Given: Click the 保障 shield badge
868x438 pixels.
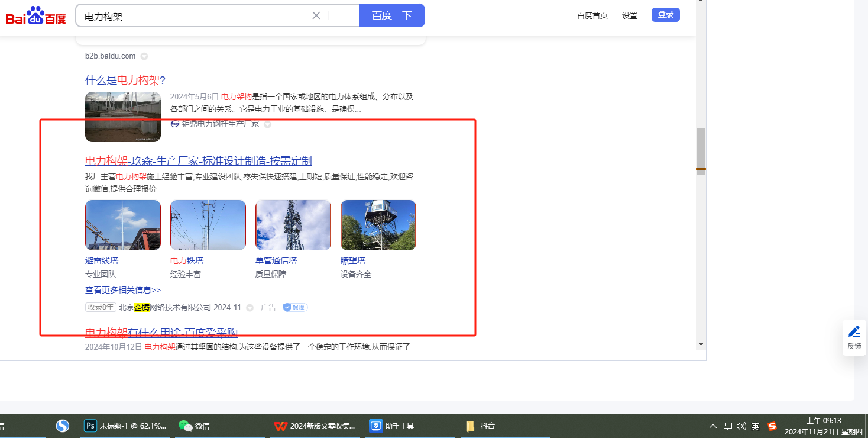Looking at the screenshot, I should click(x=295, y=307).
